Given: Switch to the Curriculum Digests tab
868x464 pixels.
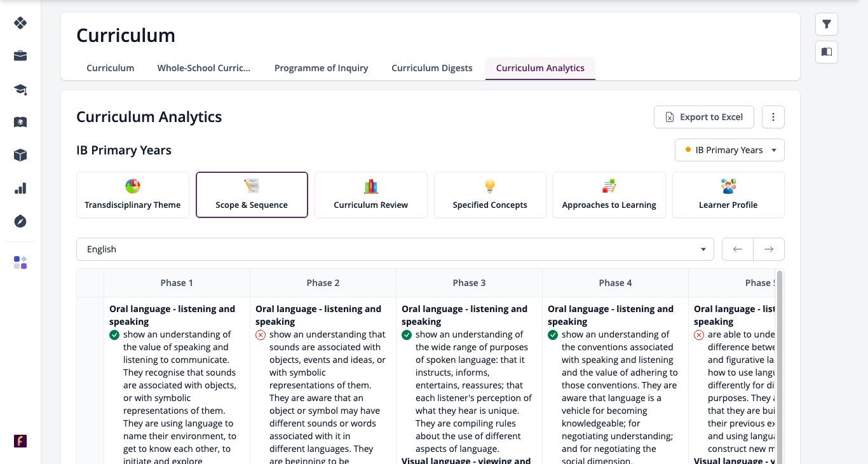Looking at the screenshot, I should (432, 68).
